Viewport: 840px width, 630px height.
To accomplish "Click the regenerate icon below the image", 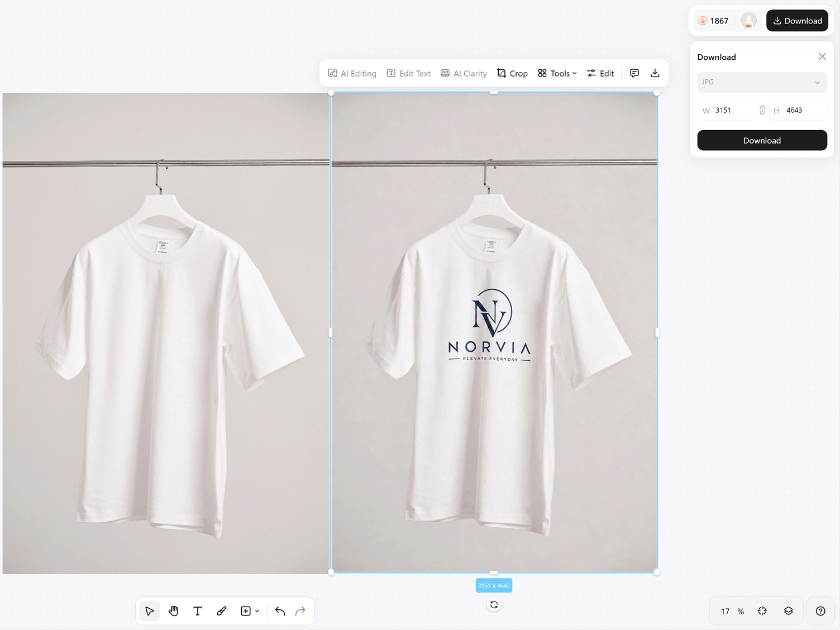I will 494,604.
